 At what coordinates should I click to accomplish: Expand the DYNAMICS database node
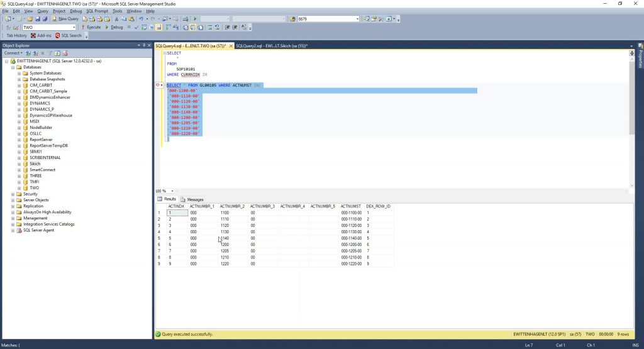[19, 103]
